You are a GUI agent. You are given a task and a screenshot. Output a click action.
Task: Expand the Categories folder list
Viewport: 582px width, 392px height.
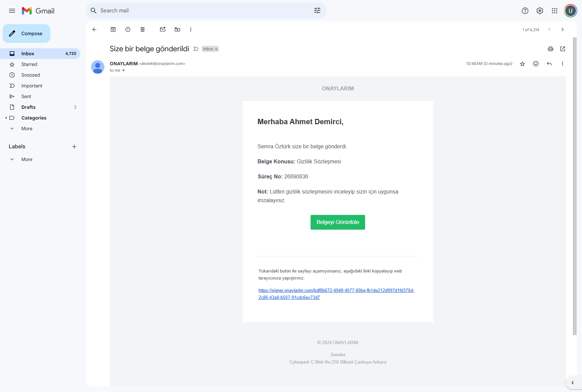(x=6, y=118)
